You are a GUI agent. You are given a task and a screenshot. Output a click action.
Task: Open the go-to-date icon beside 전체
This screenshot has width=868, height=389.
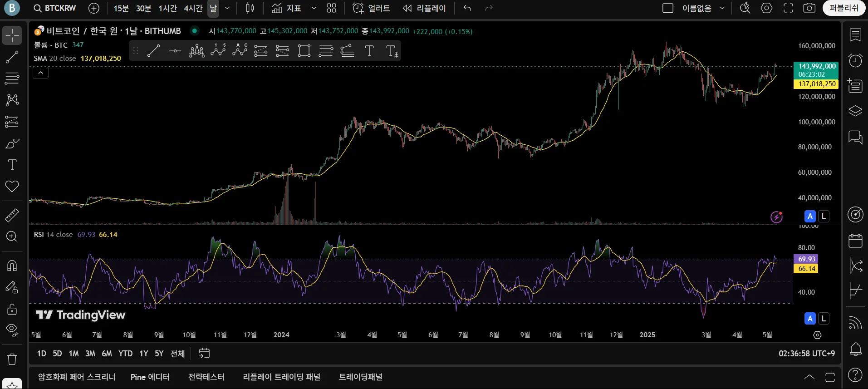pos(204,353)
